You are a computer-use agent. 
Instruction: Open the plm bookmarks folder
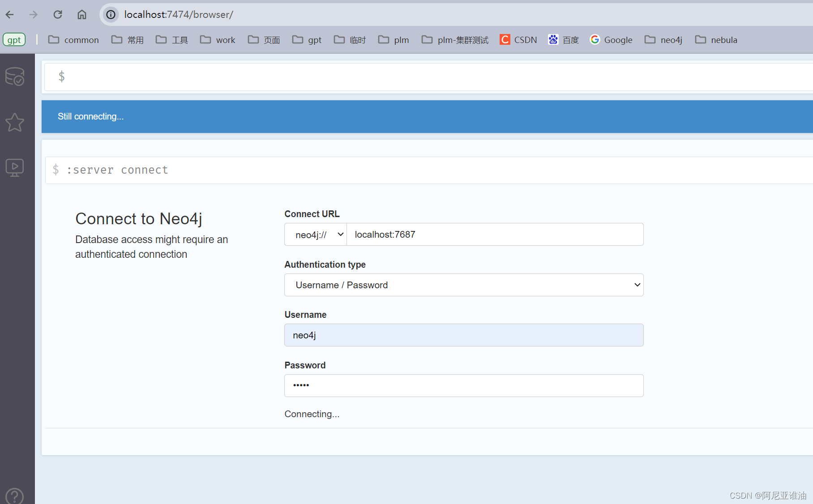pos(394,40)
